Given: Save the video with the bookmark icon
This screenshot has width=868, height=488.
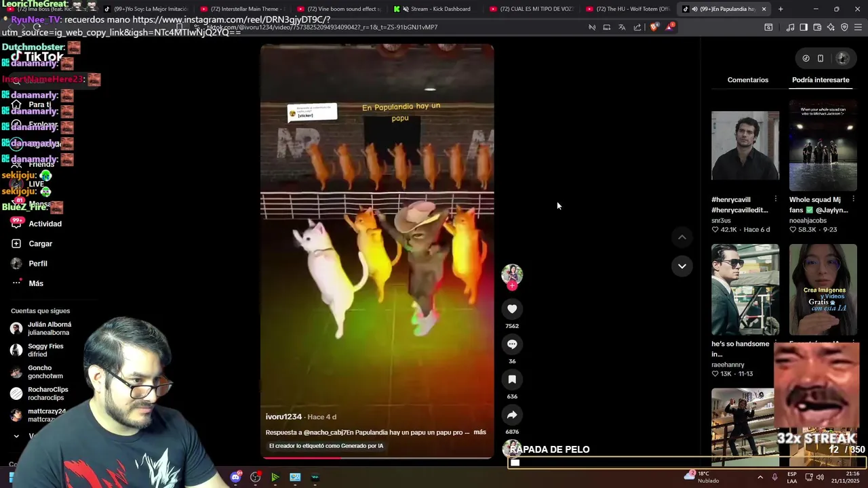Looking at the screenshot, I should [512, 380].
